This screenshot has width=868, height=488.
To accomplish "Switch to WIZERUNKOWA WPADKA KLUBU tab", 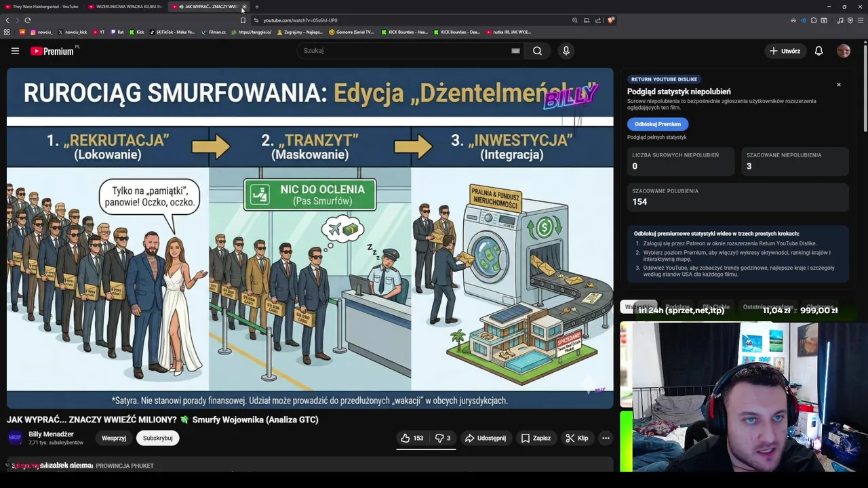I will click(125, 7).
